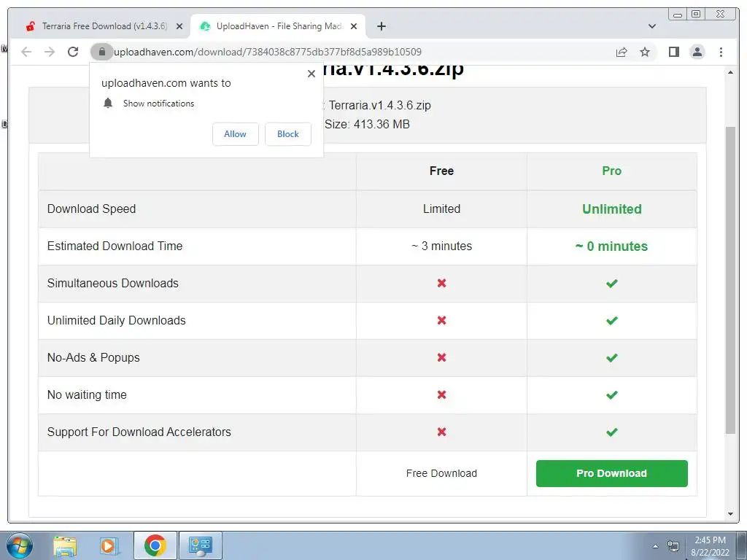Click the Free Download link

coord(441,473)
